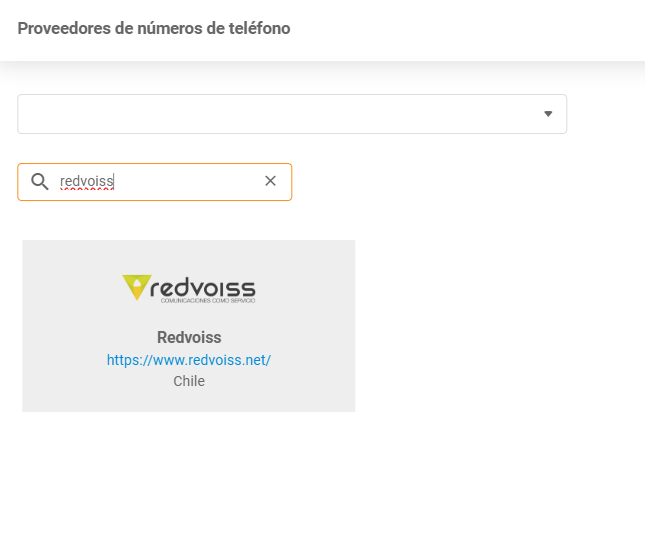Click the Chile country label
This screenshot has height=560, width=645.
coord(189,381)
